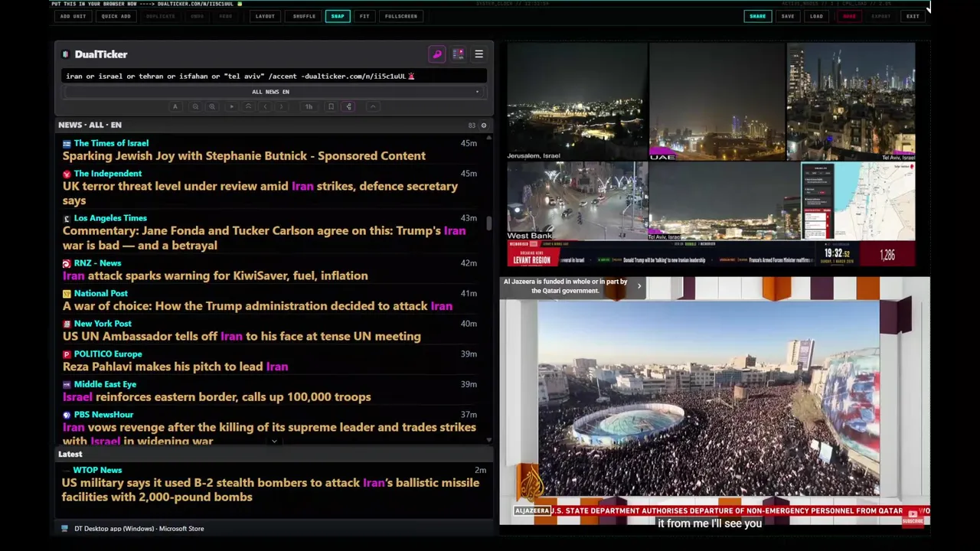980x551 pixels.
Task: Click the zoom in magnifier icon
Action: tap(212, 107)
